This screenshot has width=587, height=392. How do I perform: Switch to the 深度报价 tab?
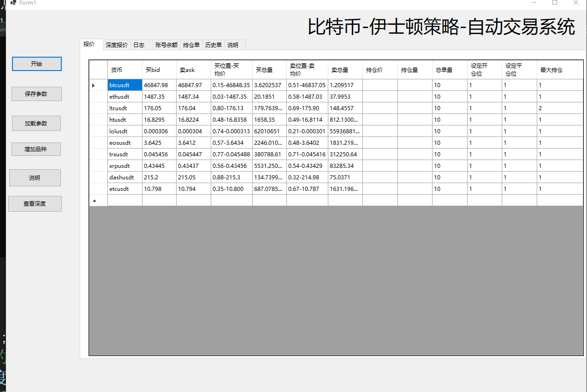coord(117,45)
